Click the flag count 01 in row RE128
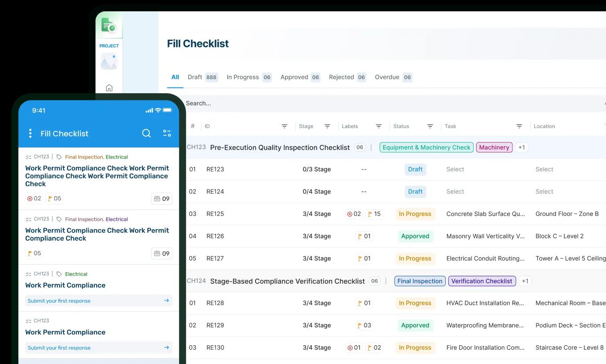 [364, 303]
